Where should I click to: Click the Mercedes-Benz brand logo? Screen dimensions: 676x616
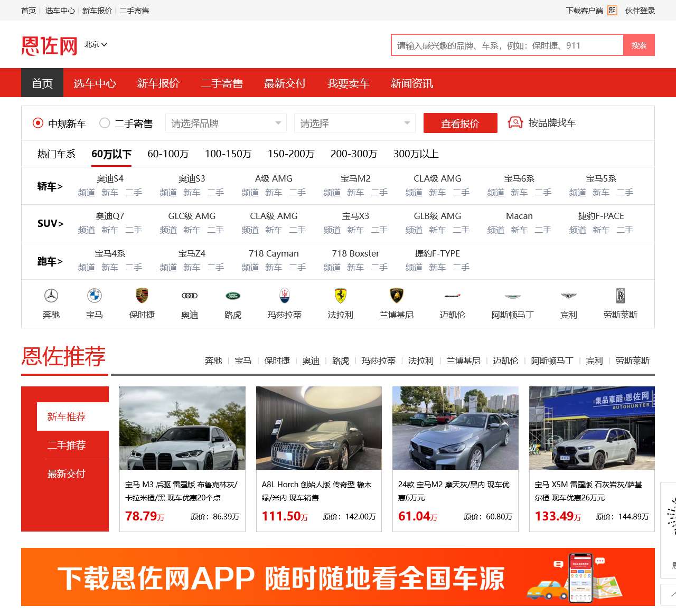tap(51, 296)
